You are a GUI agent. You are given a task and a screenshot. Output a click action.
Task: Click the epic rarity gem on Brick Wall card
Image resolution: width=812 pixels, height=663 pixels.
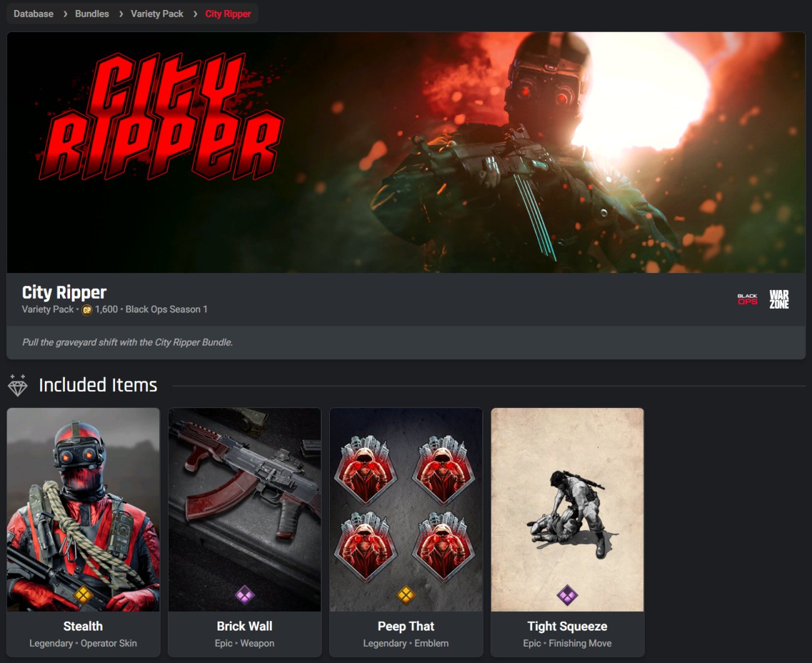click(244, 595)
